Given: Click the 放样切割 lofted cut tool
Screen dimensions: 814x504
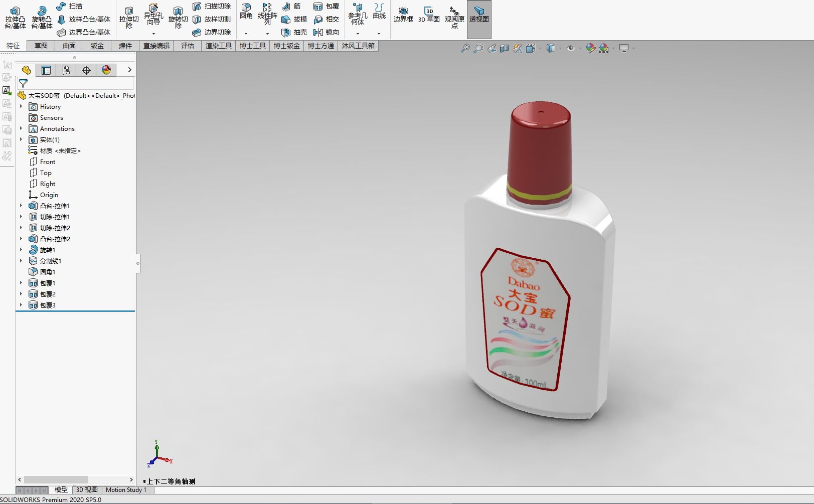Looking at the screenshot, I should (x=212, y=19).
